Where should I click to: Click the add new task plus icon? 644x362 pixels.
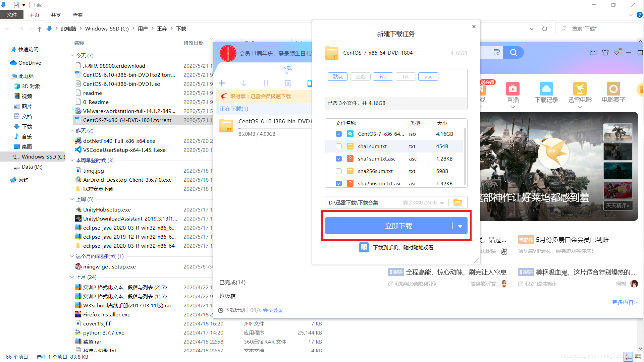pos(222,83)
